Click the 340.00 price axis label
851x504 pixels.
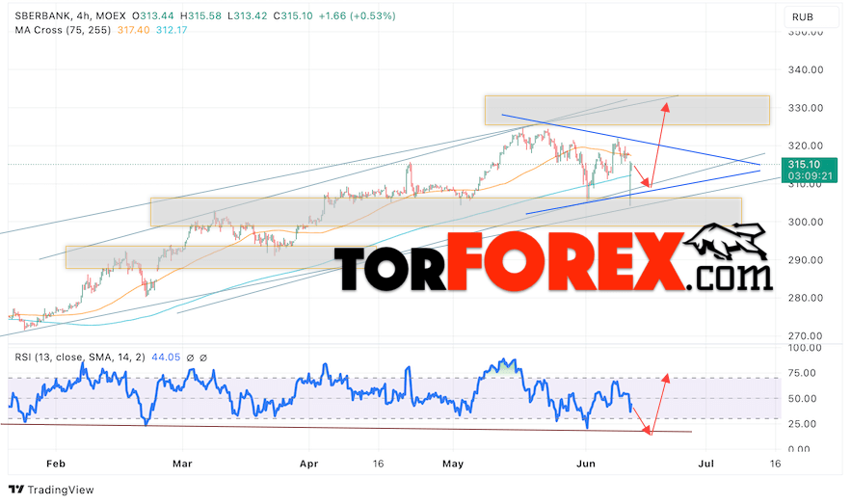[x=806, y=70]
